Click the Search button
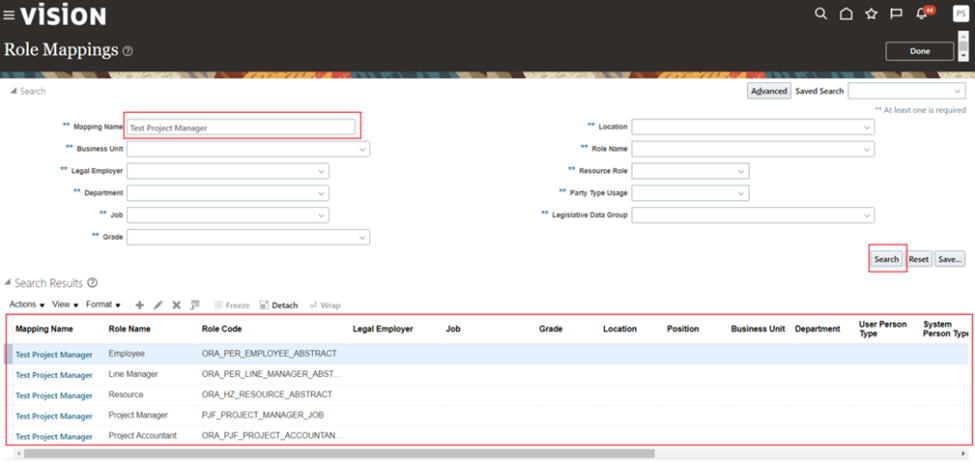The width and height of the screenshot is (975, 463). click(886, 259)
